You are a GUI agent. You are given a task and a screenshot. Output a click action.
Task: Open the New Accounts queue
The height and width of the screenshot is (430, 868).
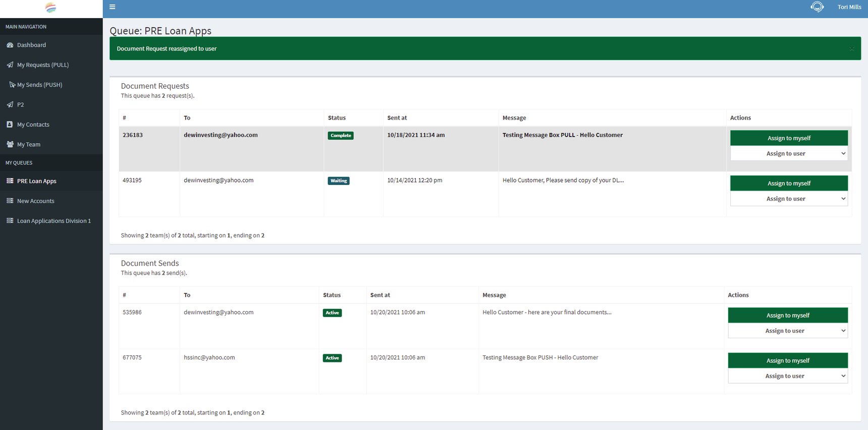pos(36,201)
